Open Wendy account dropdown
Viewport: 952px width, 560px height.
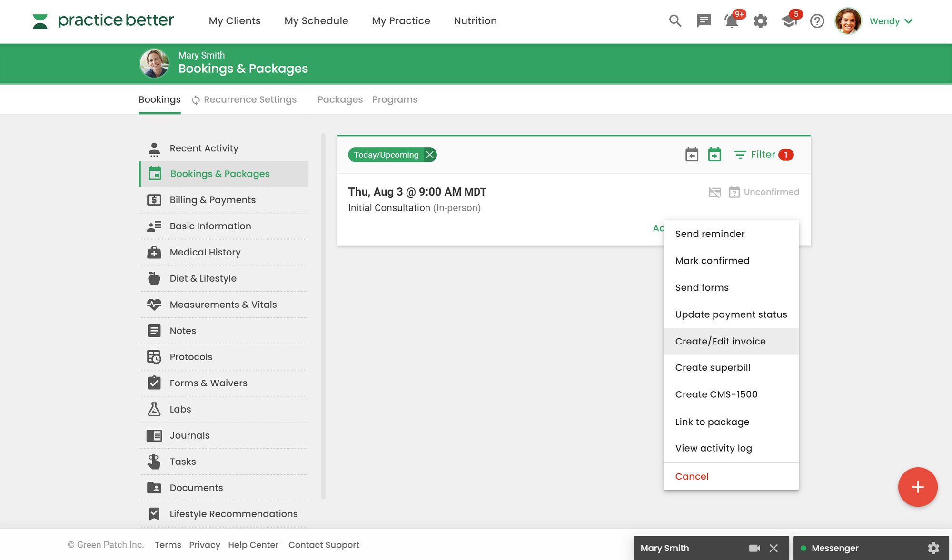[x=891, y=21]
